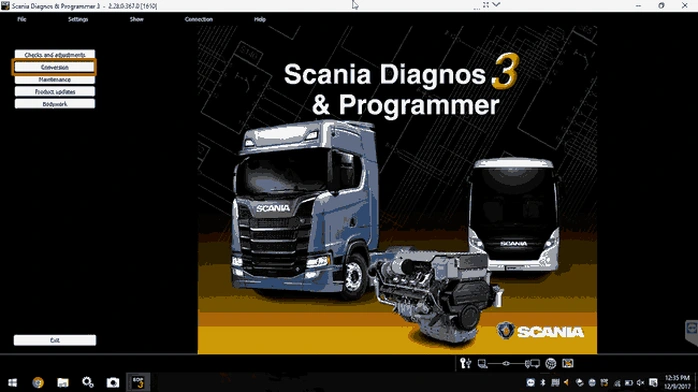
Task: Click the Bluetooth tray icon
Action: [543, 383]
